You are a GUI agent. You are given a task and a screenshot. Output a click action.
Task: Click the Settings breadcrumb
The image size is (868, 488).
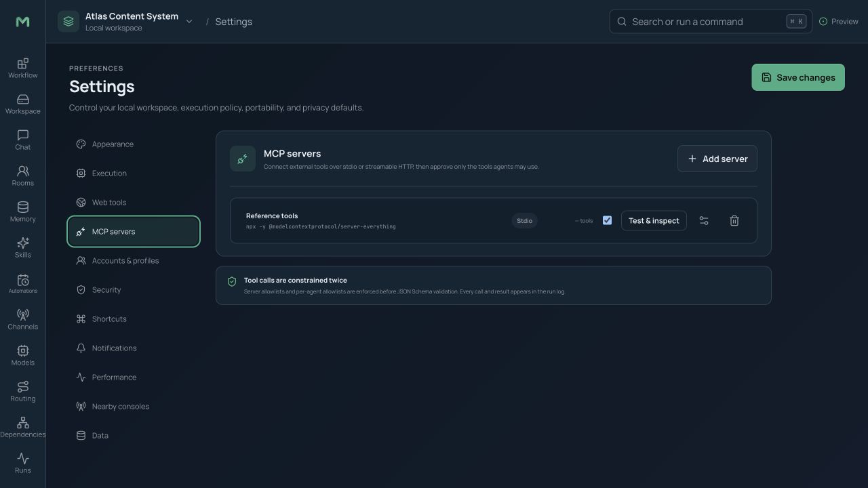click(x=233, y=22)
